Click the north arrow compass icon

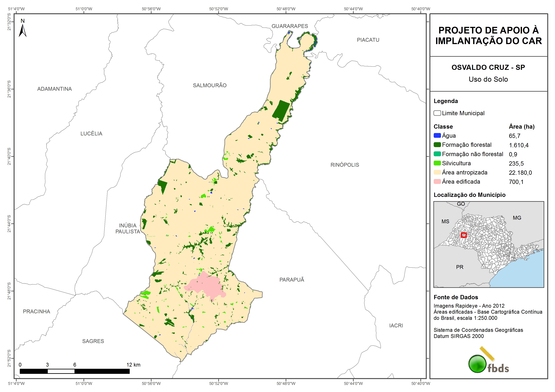click(x=22, y=30)
